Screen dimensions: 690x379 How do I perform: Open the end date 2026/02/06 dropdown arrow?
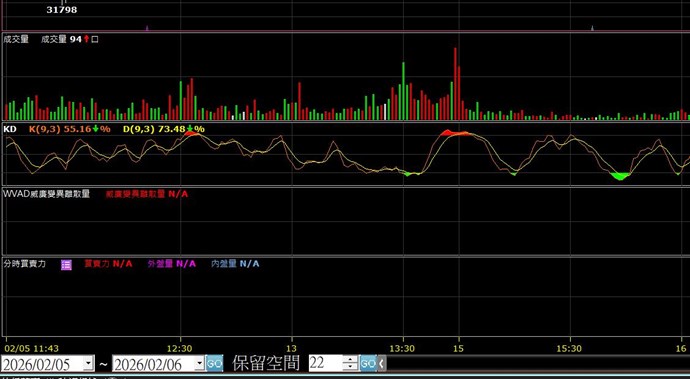tap(199, 364)
